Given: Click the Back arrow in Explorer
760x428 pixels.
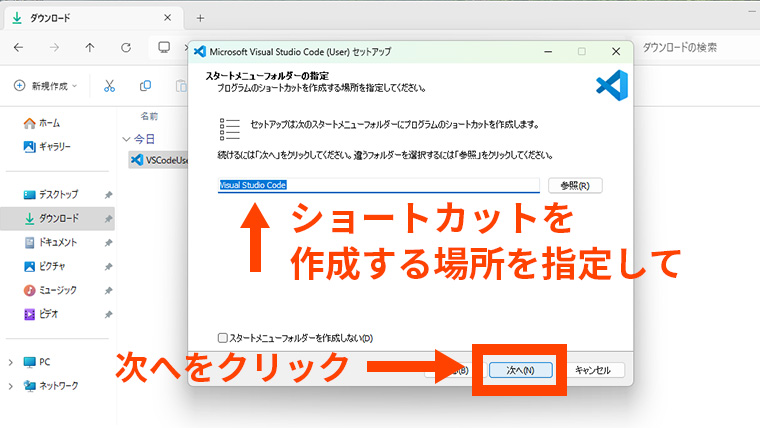Looking at the screenshot, I should click(x=19, y=47).
